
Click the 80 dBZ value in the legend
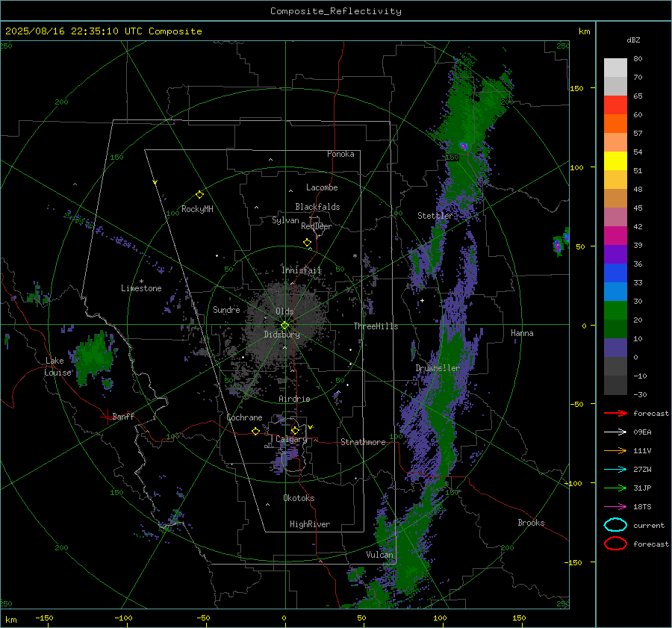(638, 59)
